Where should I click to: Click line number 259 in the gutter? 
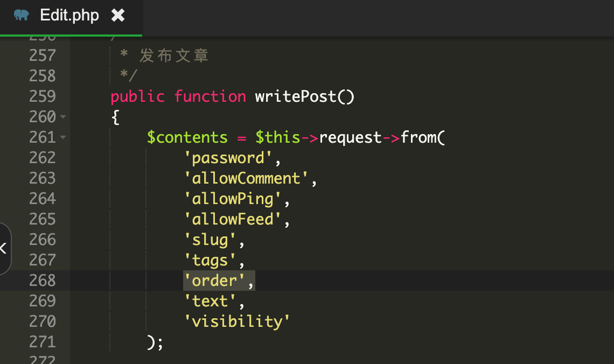point(43,96)
